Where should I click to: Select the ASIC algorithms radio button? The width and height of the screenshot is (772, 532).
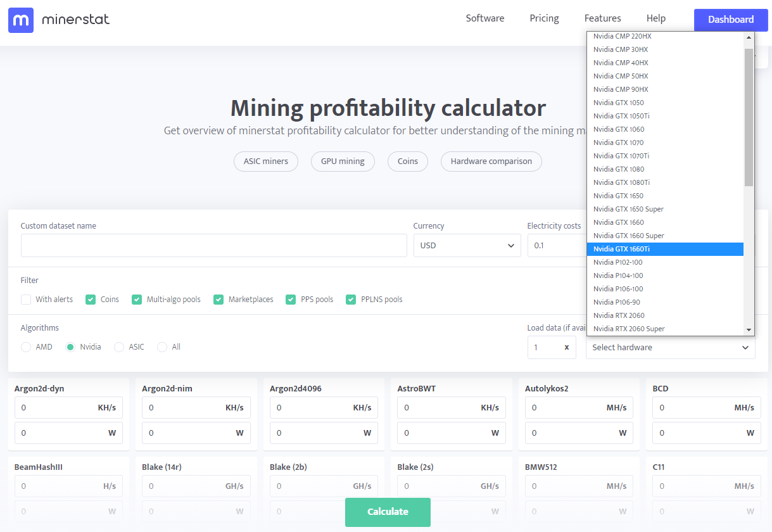(x=119, y=347)
